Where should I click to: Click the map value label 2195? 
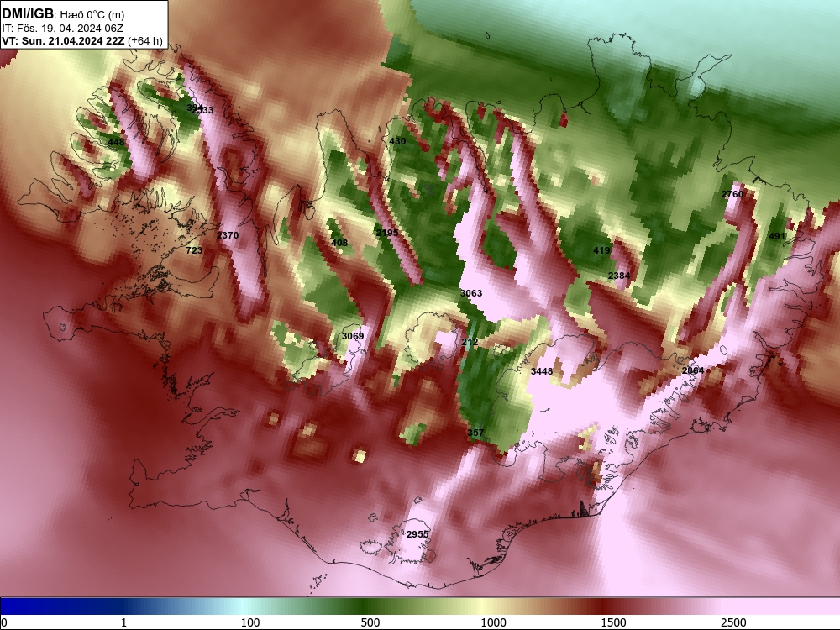tap(386, 233)
